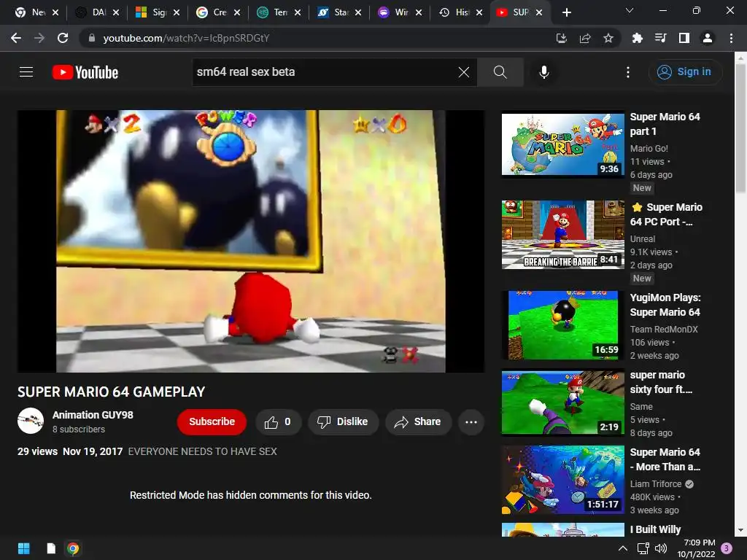Click the address bar URL
The width and height of the screenshot is (747, 560).
click(x=186, y=38)
